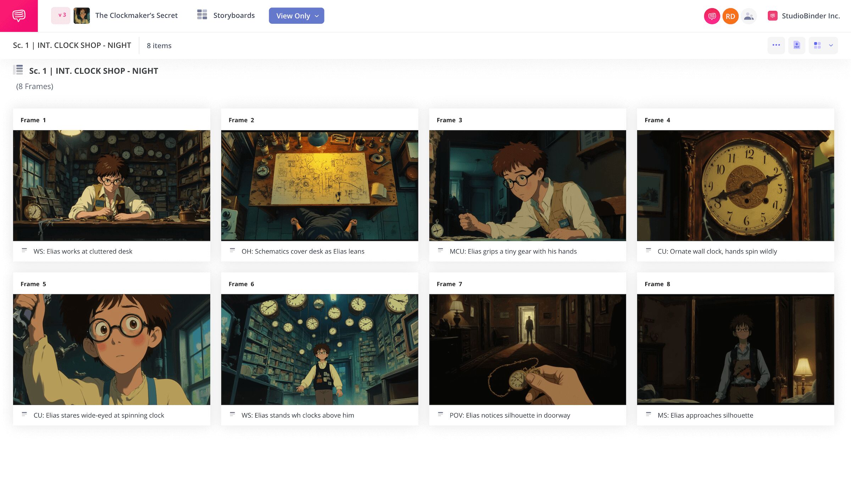The width and height of the screenshot is (851, 504).
Task: Click the StudioBinder Inc. company link
Action: [810, 16]
